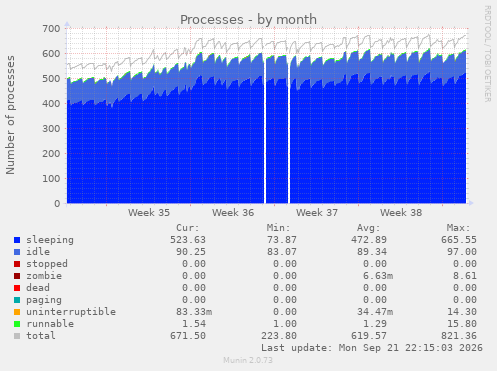
Task: Click the 0 y-axis tick label
Action: tap(57, 204)
